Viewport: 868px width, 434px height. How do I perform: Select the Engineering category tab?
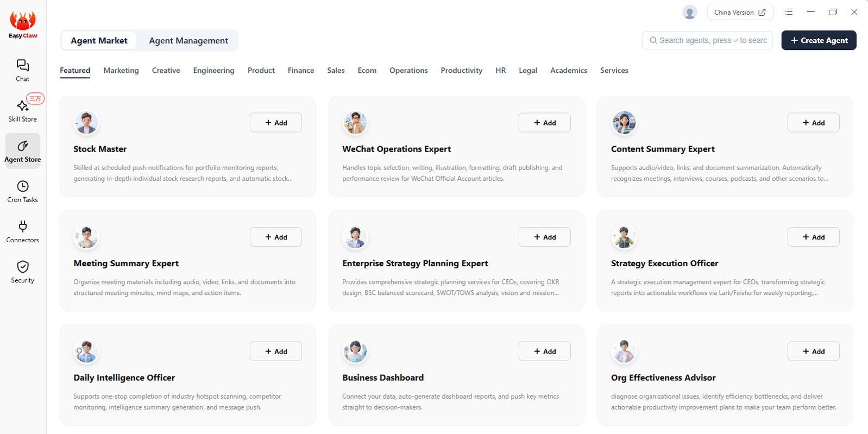213,71
